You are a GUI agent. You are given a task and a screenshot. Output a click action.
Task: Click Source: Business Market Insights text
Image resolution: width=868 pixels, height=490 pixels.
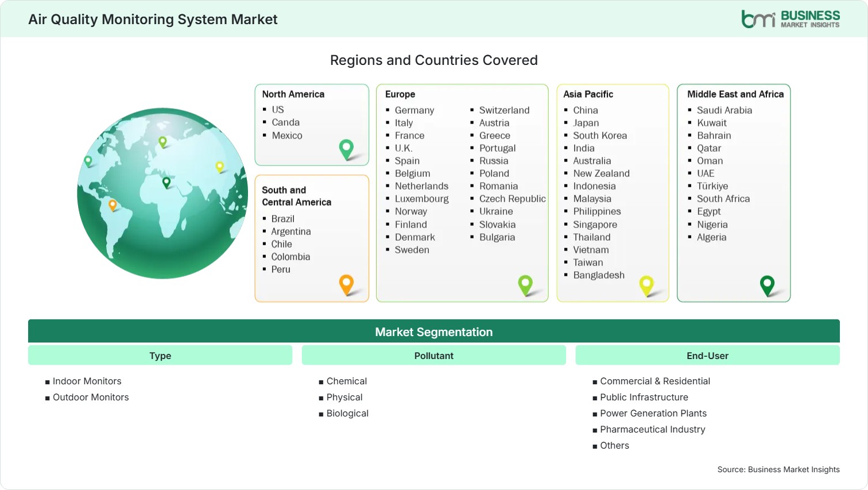[778, 469]
